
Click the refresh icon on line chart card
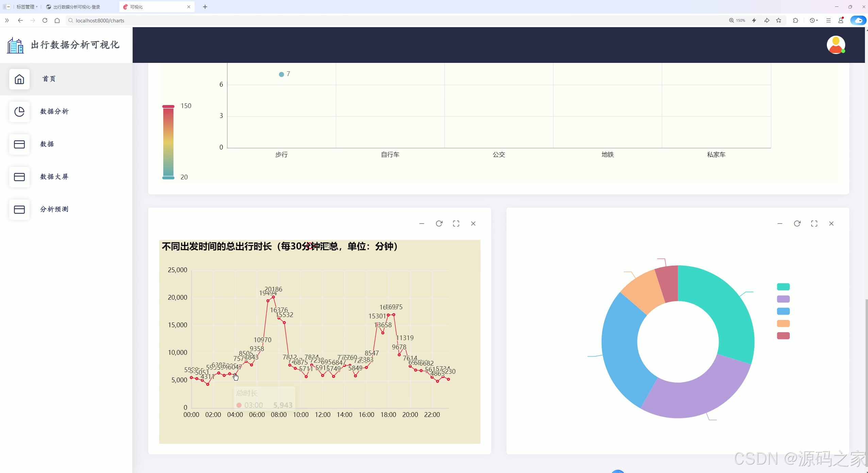coord(439,224)
